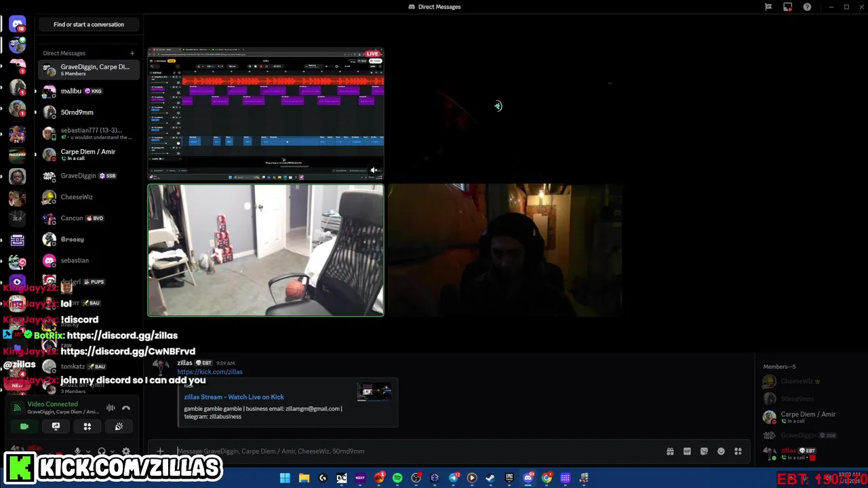Open headphone output options arrow
This screenshot has width=868, height=488.
coord(112,451)
